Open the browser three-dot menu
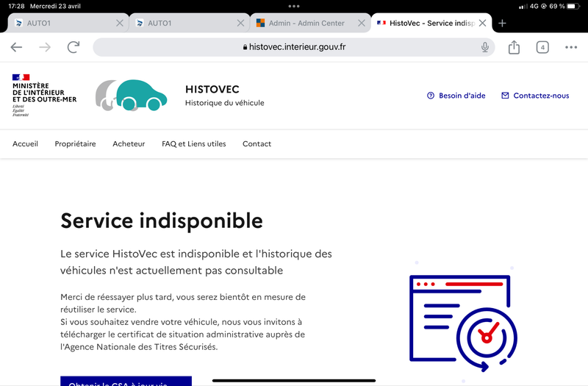588x386 pixels. [x=571, y=47]
